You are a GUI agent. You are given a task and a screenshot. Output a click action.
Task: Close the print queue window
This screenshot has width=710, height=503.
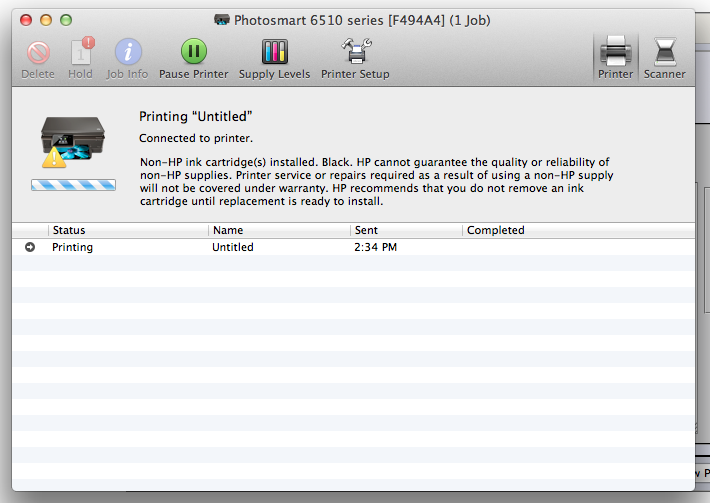tap(26, 20)
